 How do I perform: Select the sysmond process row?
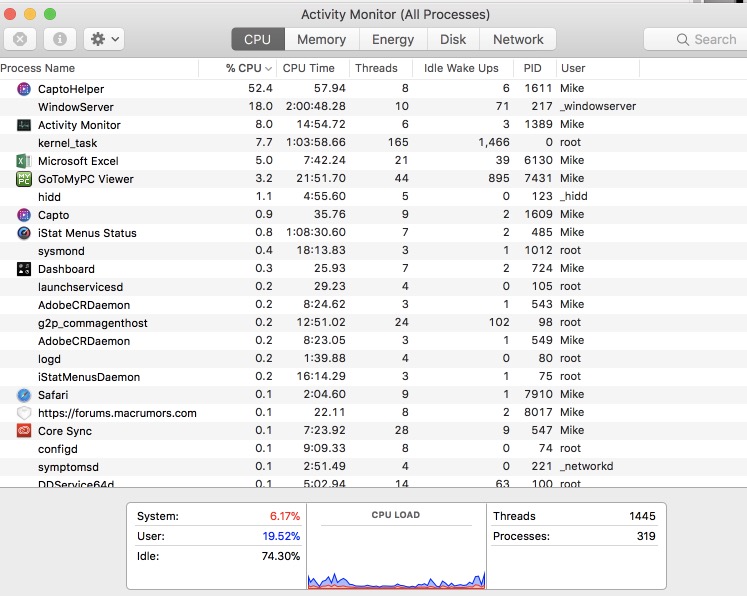pos(374,251)
